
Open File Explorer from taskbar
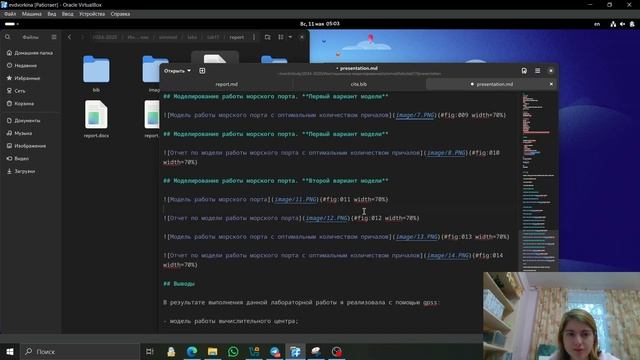(x=212, y=351)
